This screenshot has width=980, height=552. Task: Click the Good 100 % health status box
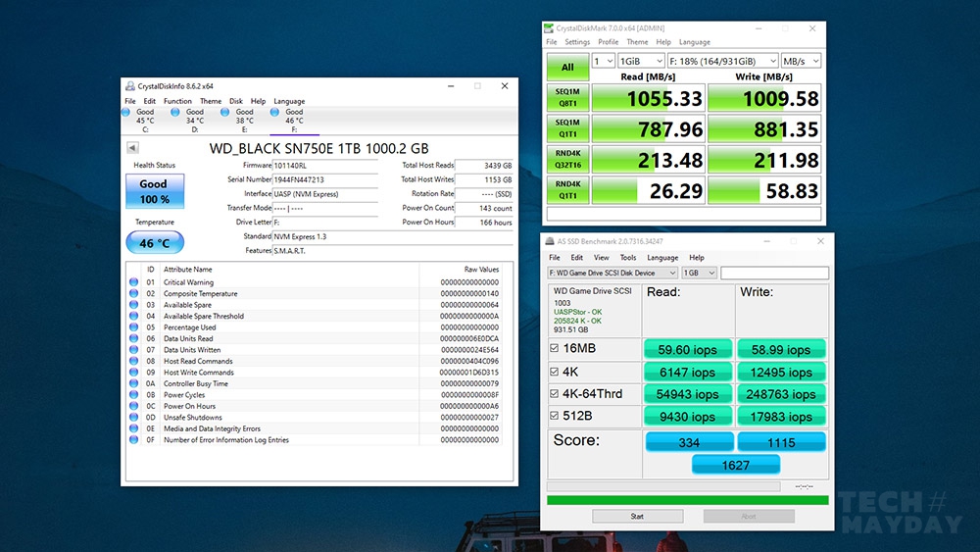[x=155, y=191]
